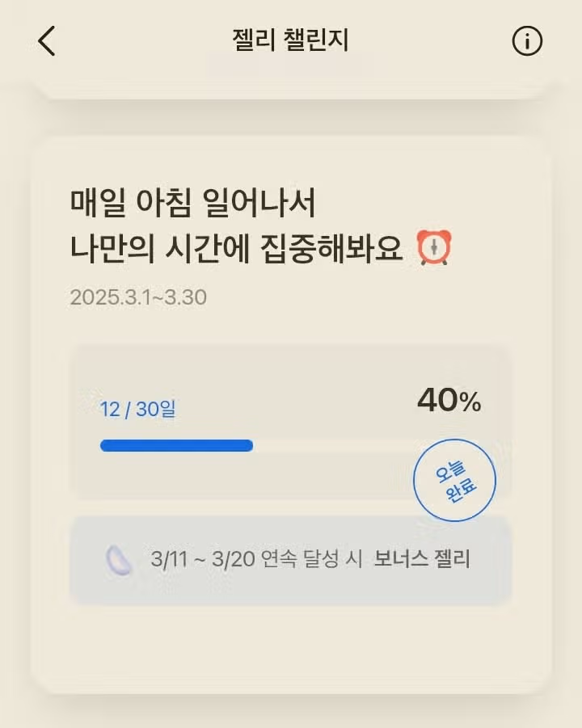
Task: Tap the blue 12 / 30일 day counter
Action: point(138,409)
